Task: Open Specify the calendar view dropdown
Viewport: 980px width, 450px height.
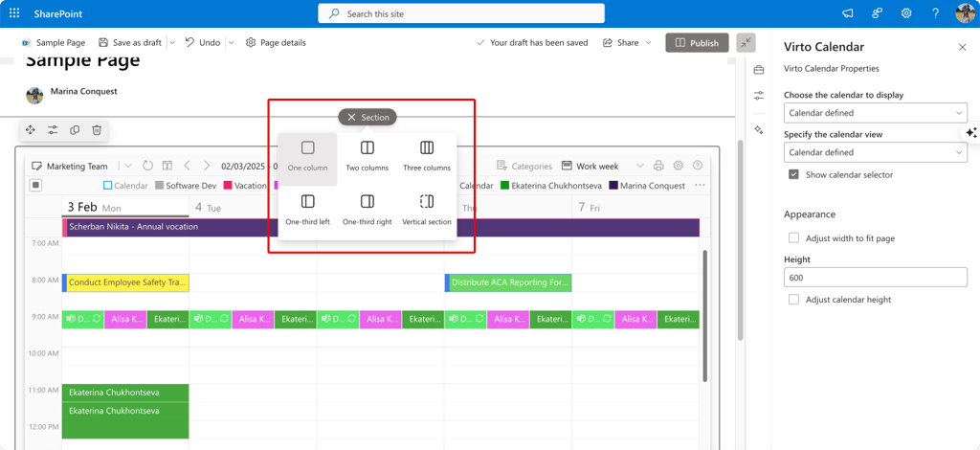Action: 875,152
